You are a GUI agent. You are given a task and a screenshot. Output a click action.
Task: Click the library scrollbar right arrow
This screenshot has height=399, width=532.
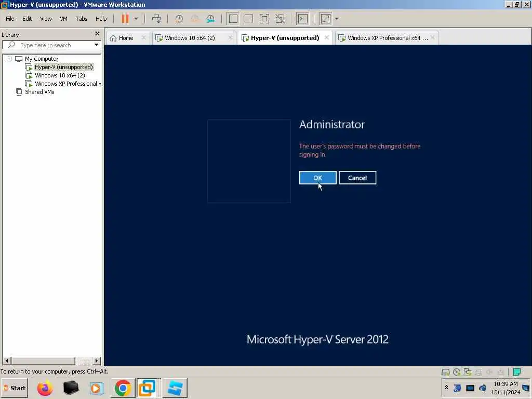[x=97, y=361]
